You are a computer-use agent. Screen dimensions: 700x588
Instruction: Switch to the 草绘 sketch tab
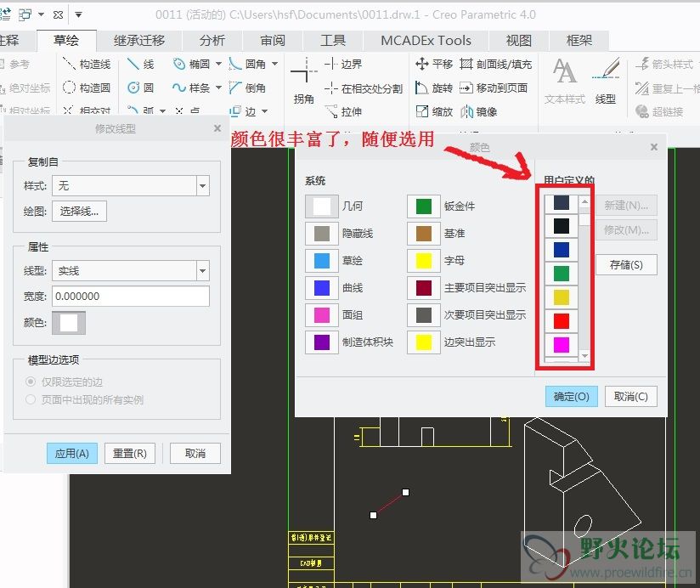click(66, 41)
